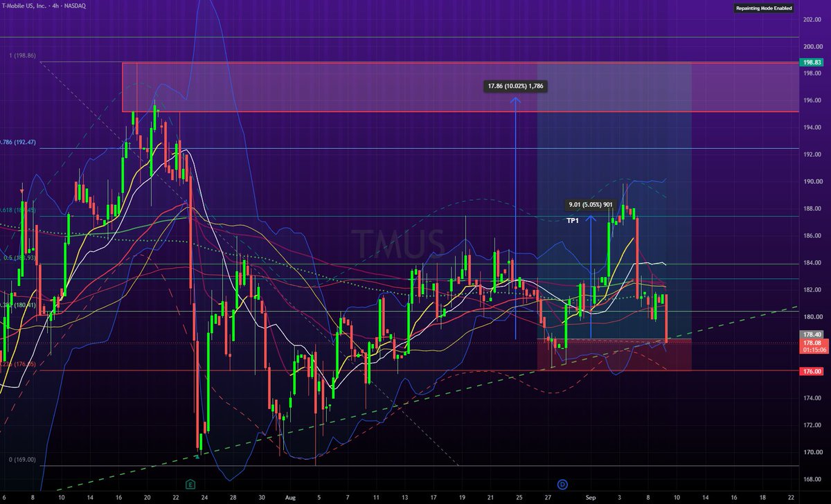Click the 184.00 price axis label

click(812, 262)
